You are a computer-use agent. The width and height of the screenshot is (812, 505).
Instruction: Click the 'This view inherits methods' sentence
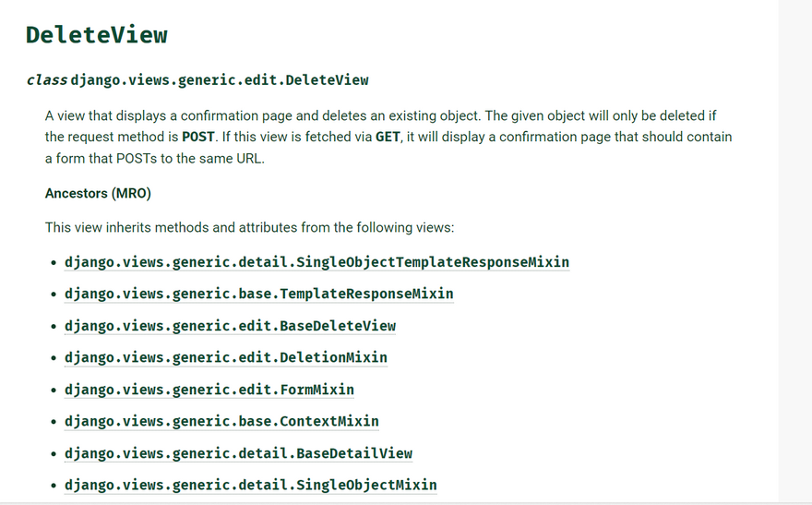coord(249,227)
